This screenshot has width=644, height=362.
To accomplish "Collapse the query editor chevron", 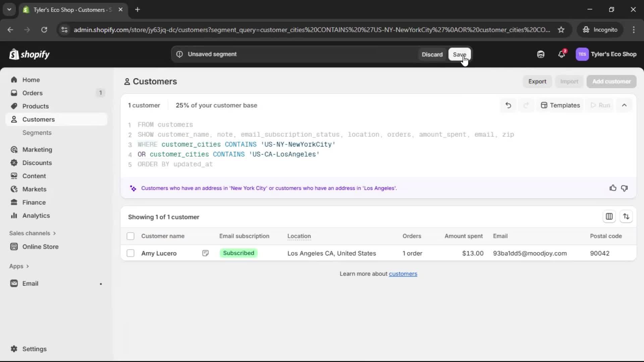I will pyautogui.click(x=624, y=105).
